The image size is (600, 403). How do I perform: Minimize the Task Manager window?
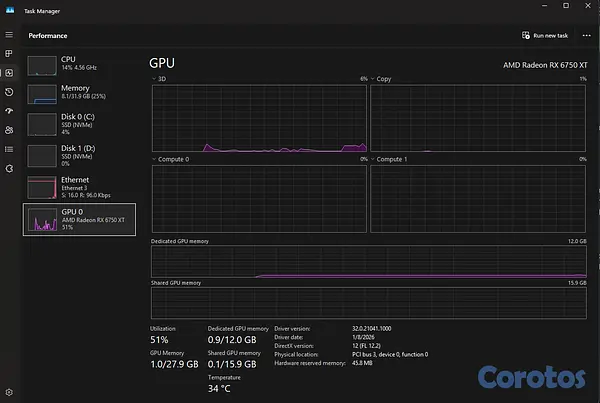pos(545,6)
